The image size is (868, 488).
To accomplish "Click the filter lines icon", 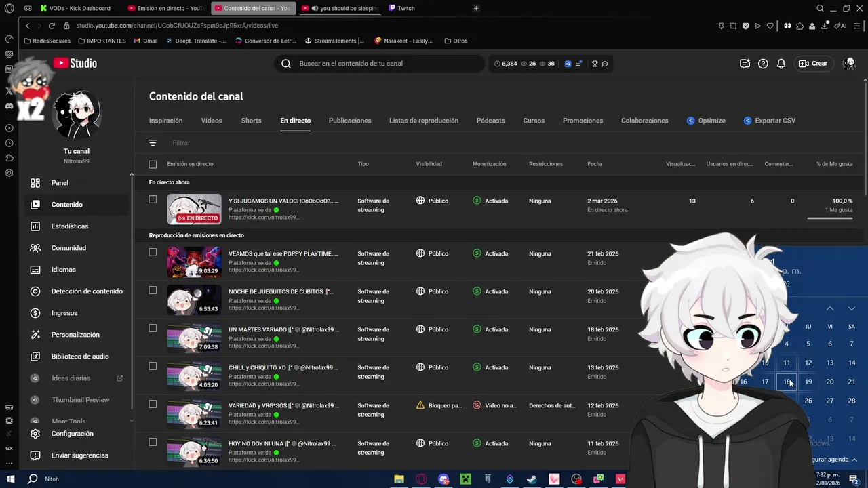I will coord(153,143).
